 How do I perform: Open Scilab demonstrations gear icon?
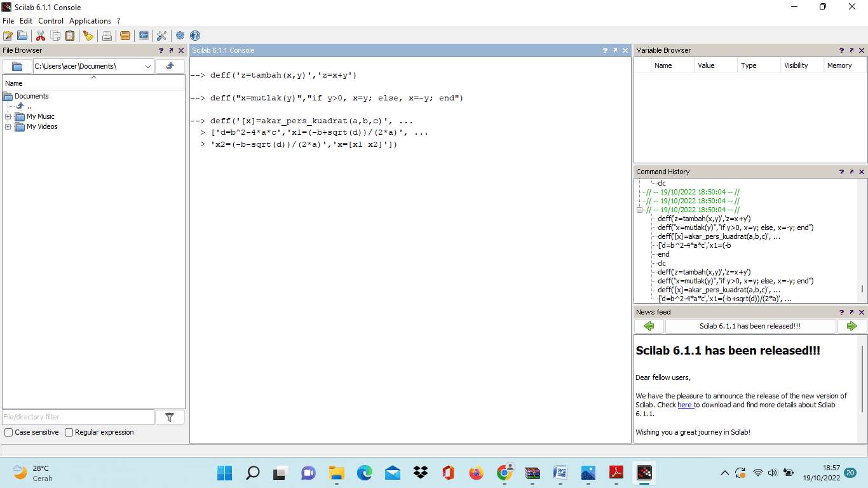coord(180,36)
